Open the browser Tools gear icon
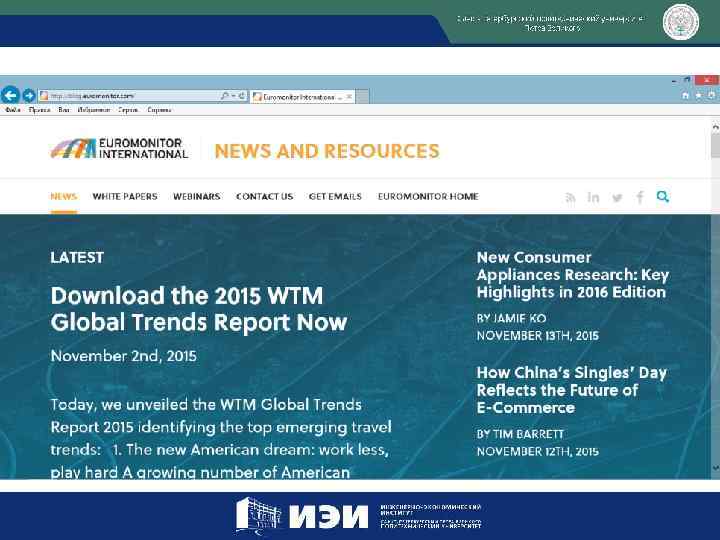 pos(711,96)
